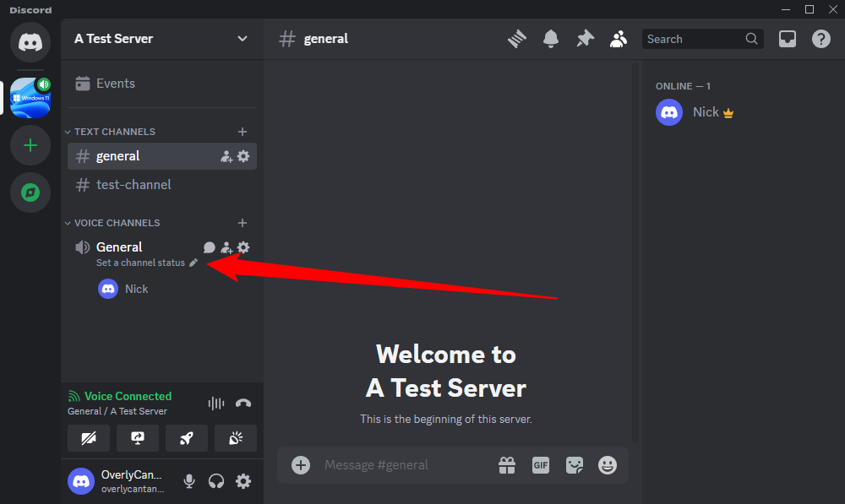The image size is (845, 504).
Task: Open the Threads icon in header
Action: tap(517, 39)
